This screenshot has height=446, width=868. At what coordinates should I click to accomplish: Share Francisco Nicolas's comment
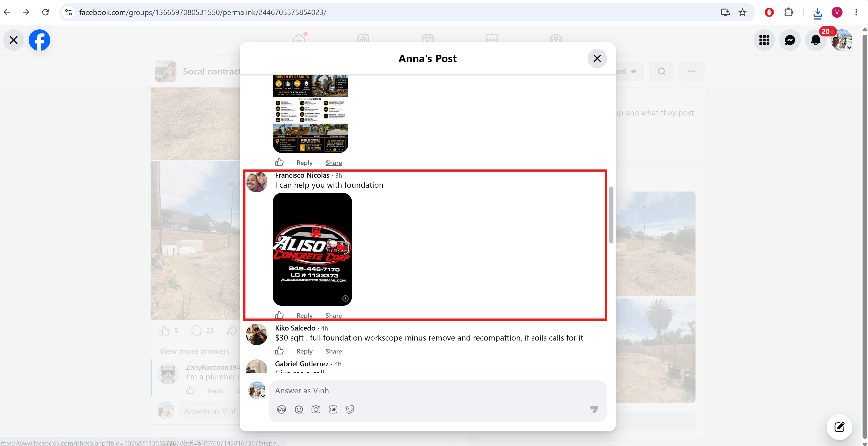[x=334, y=315]
